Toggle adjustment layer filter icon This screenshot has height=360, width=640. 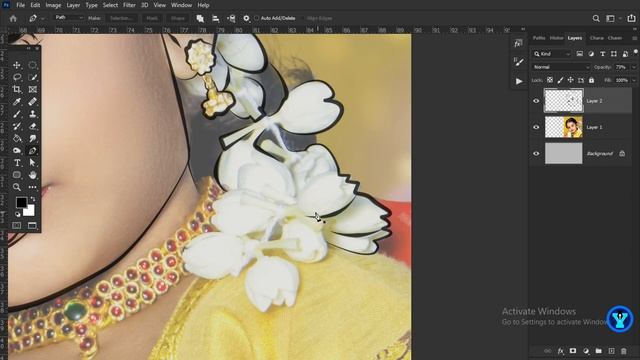point(591,54)
